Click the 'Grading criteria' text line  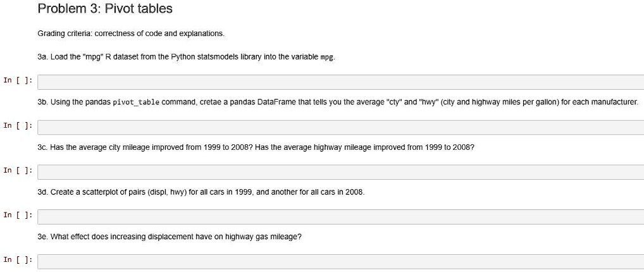click(x=131, y=34)
